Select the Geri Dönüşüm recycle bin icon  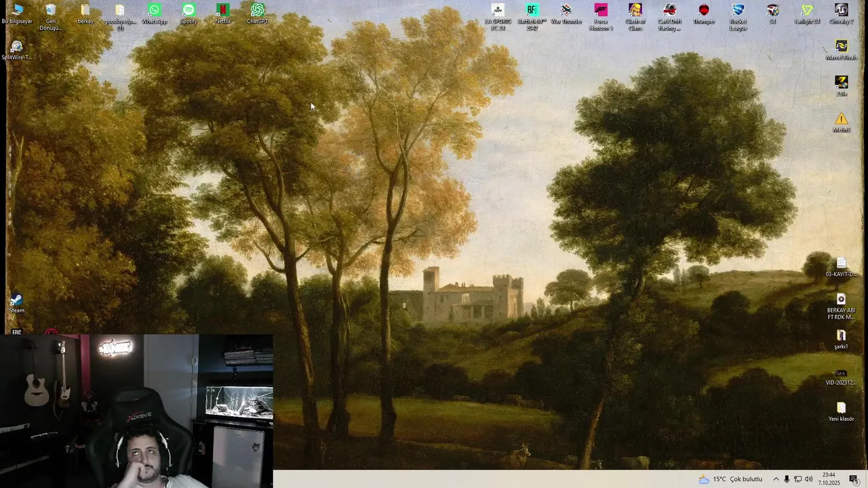[51, 17]
